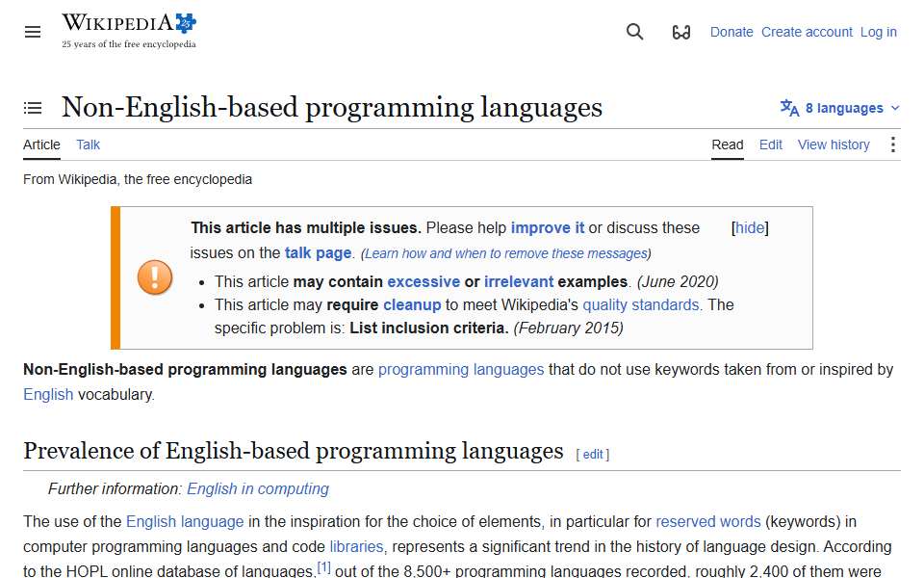Open the talk page link
The image size is (924, 578).
coord(319,253)
